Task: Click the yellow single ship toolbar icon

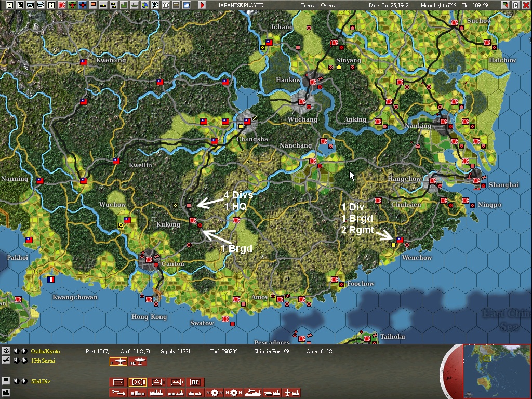Action: point(103,5)
